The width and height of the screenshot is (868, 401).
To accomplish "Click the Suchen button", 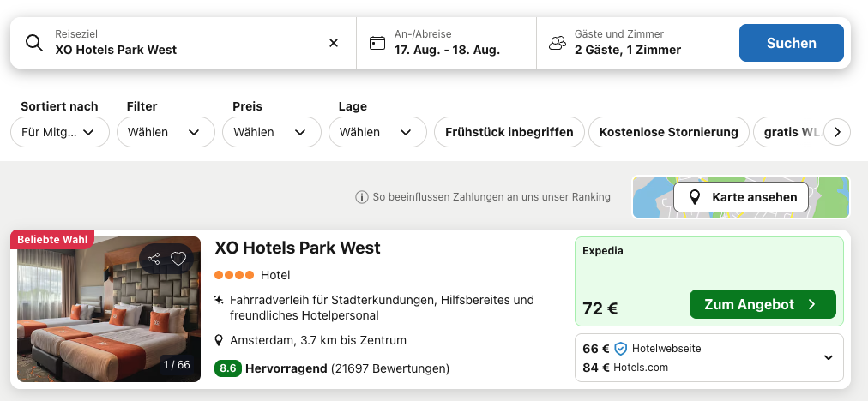I will (x=791, y=43).
